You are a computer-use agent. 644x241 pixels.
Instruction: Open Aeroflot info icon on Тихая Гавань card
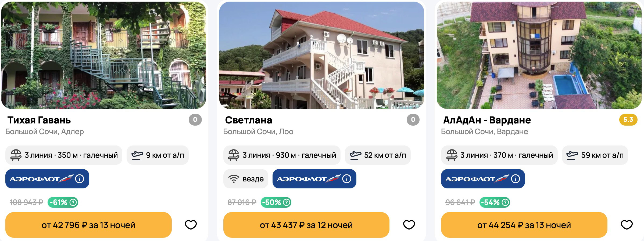click(80, 179)
